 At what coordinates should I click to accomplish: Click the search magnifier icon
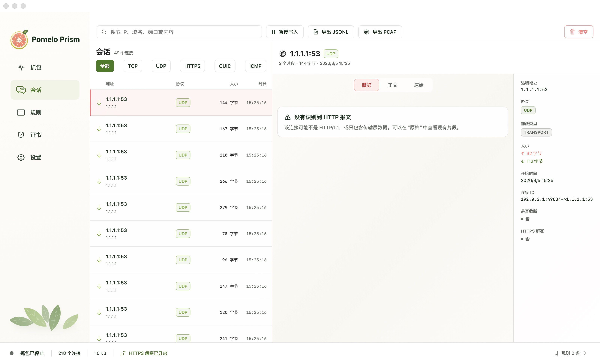pyautogui.click(x=104, y=32)
